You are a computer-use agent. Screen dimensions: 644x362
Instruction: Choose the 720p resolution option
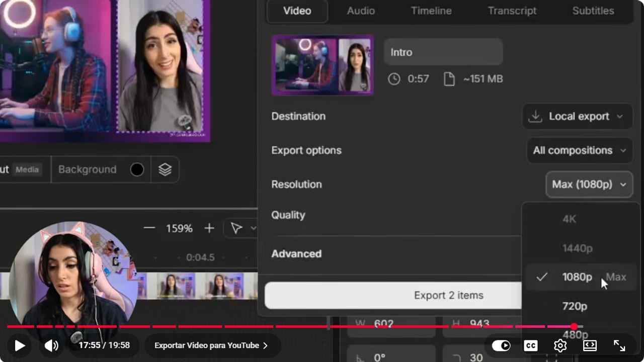[575, 306]
